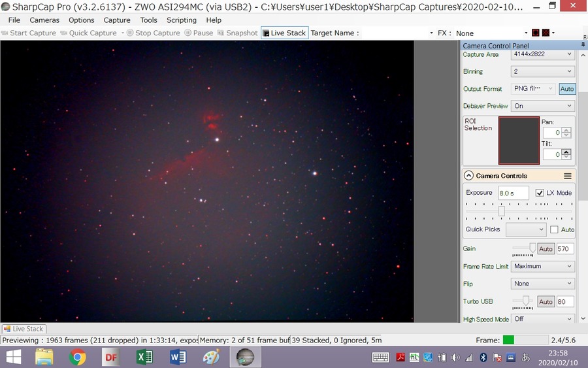Click the red circle reticule icon
The width and height of the screenshot is (588, 368).
click(536, 33)
